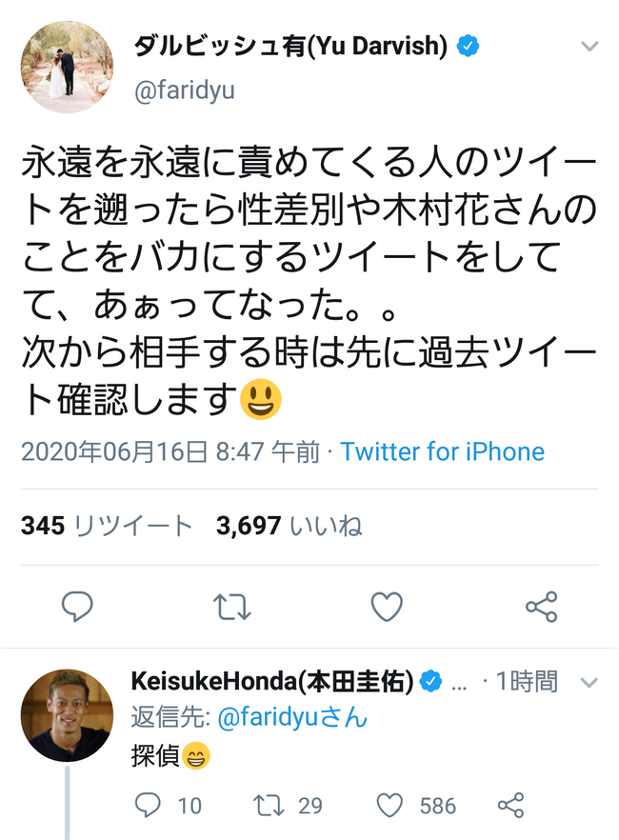
Task: Open the ダルビッシュ有(Yu Darvish) display name
Action: (x=290, y=46)
